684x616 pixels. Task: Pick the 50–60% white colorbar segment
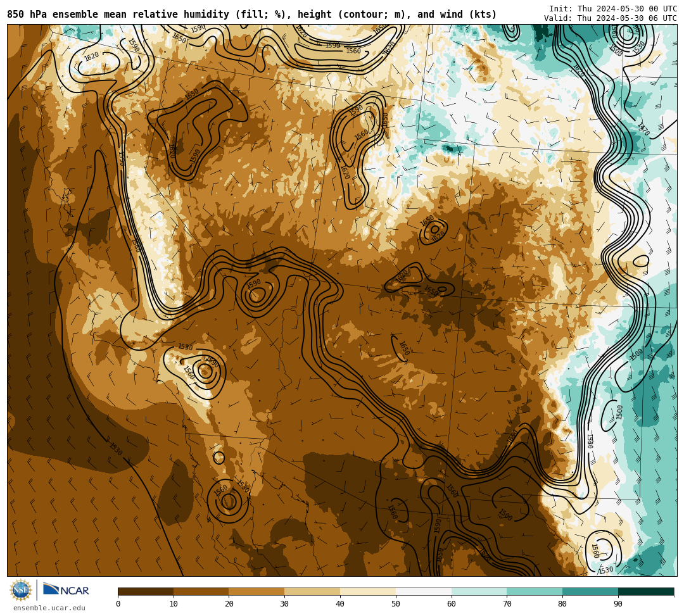(x=424, y=591)
